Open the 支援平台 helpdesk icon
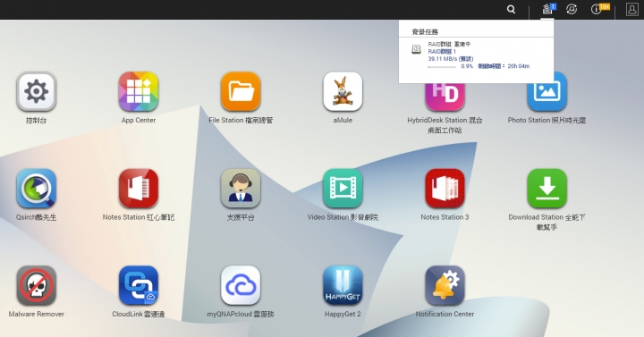 click(x=241, y=189)
